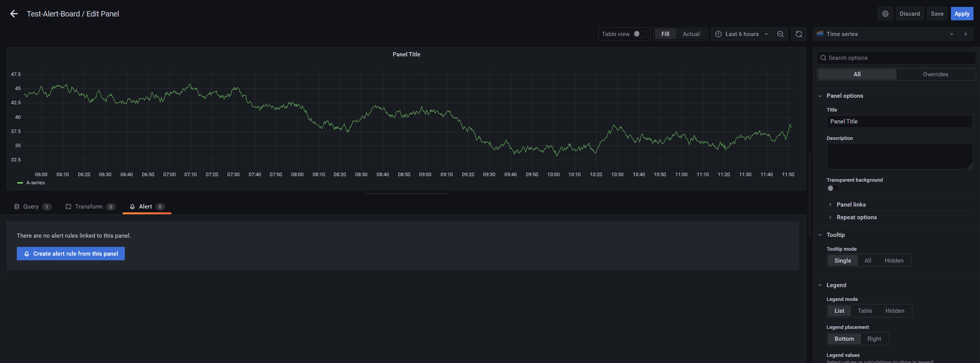Viewport: 980px width, 363px height.
Task: Click the clock icon in time picker
Action: [x=719, y=34]
